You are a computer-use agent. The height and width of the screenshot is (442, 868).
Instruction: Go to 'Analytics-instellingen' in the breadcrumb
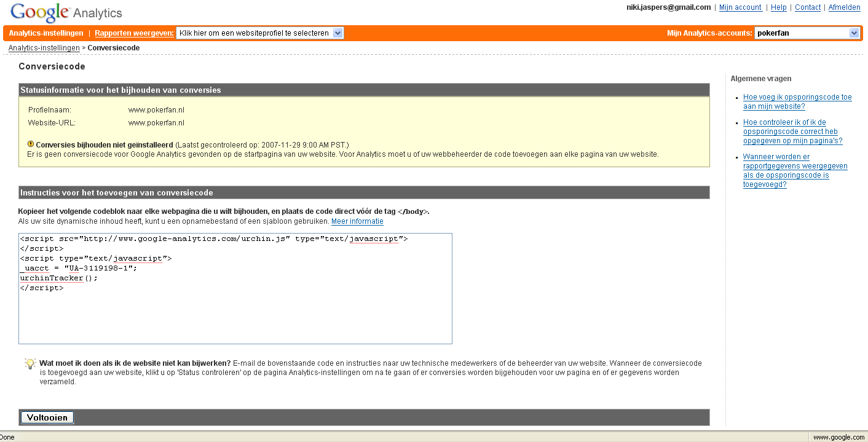(44, 48)
